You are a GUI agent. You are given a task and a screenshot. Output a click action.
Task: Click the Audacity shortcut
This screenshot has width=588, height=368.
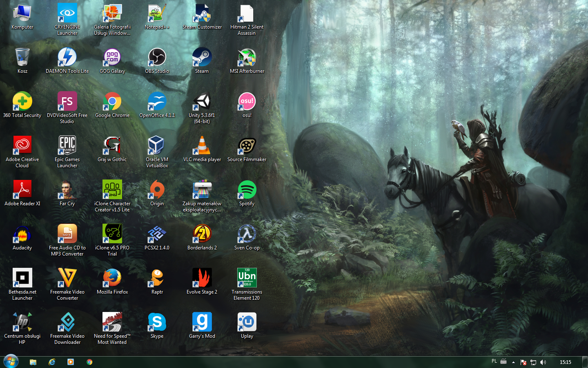point(22,237)
